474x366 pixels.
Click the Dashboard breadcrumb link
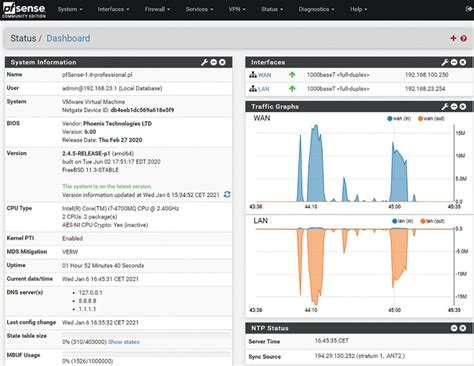point(68,38)
